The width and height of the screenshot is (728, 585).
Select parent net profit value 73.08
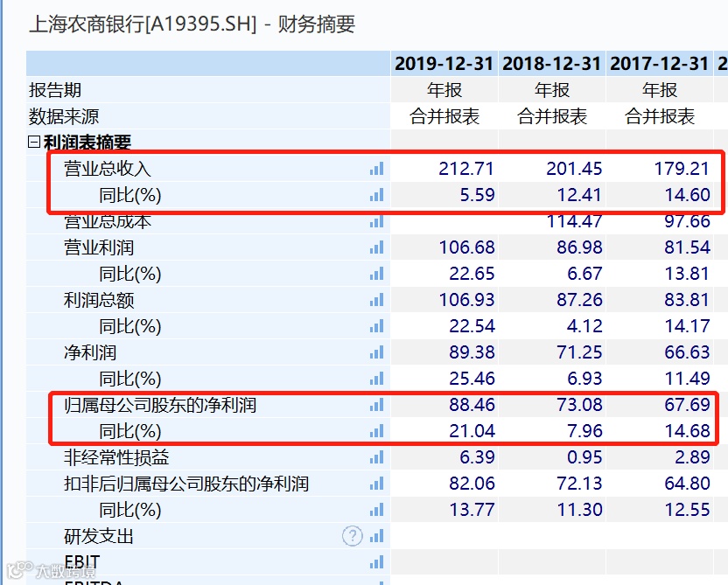point(579,405)
